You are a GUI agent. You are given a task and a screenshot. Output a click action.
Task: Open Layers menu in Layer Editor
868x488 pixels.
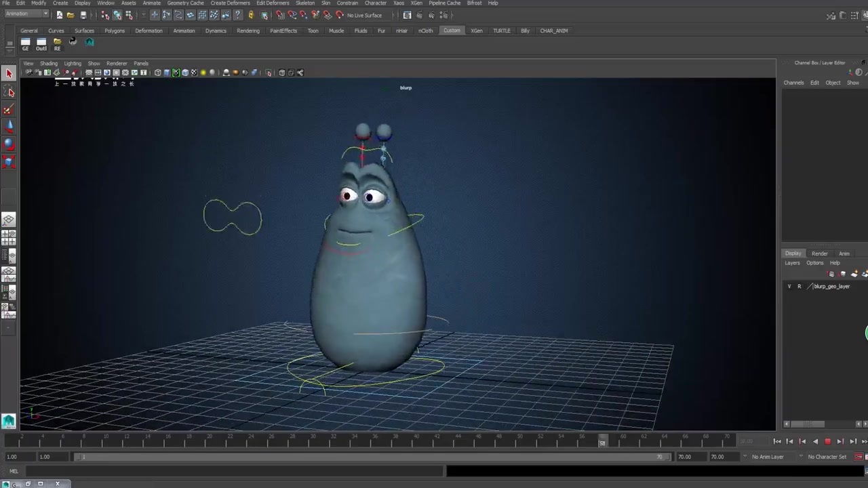tap(792, 263)
